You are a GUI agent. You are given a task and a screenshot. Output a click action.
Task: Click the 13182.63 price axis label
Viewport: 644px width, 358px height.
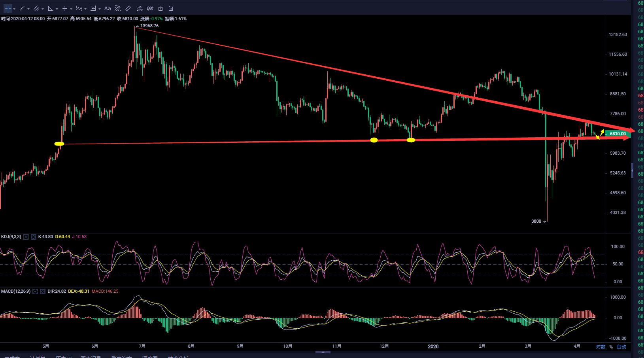618,35
